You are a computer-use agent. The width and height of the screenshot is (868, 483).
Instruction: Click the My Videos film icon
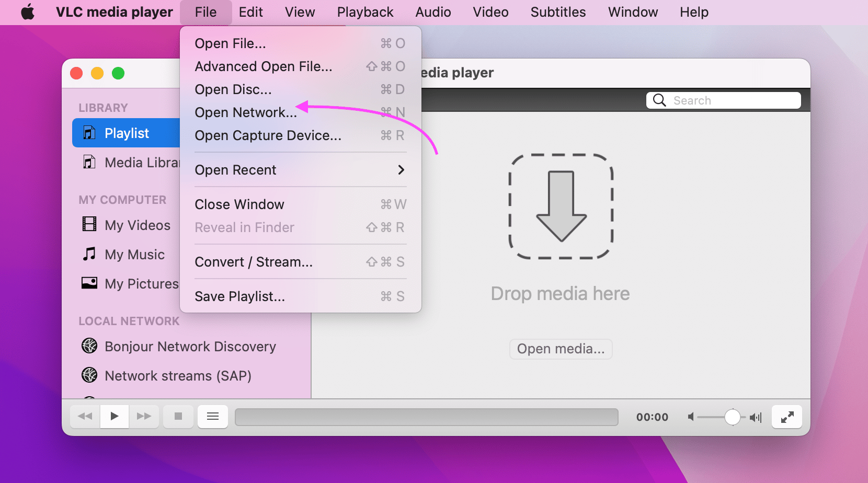[x=89, y=224]
